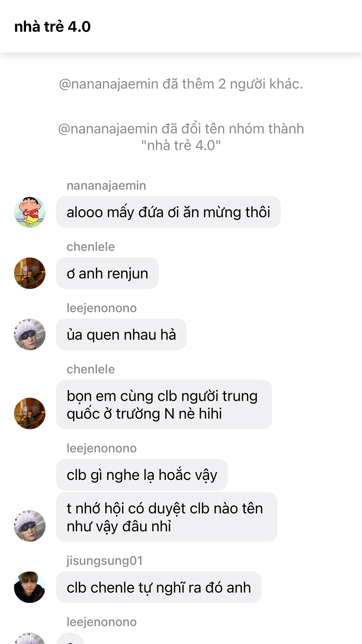This screenshot has width=362, height=644.
Task: Tap leejenonono's avatar beside "t nhớ hội có duyệt"
Action: 30,526
